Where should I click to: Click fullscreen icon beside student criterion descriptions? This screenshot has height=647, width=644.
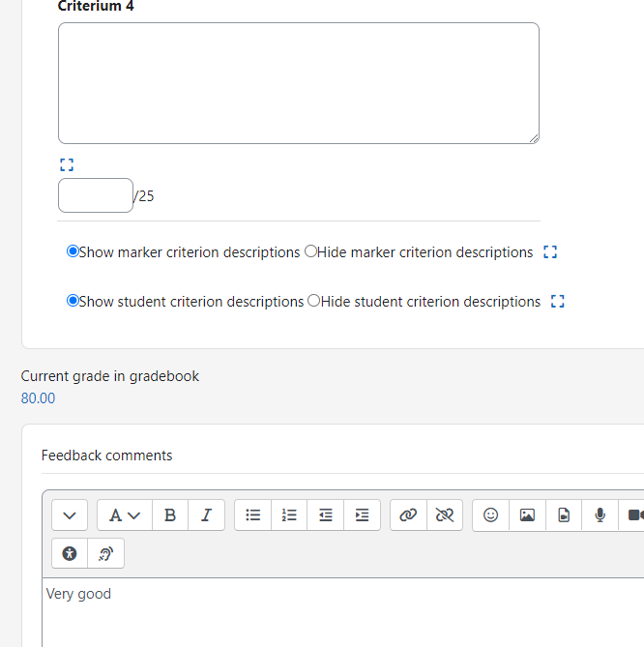(558, 301)
